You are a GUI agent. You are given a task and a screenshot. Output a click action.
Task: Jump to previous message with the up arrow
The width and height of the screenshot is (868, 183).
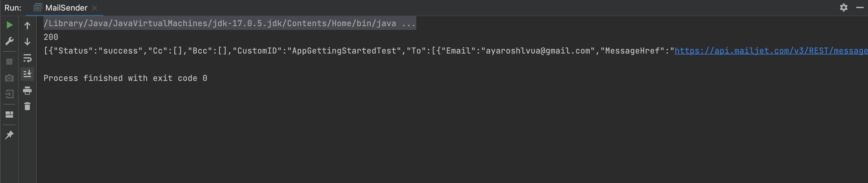click(x=27, y=25)
